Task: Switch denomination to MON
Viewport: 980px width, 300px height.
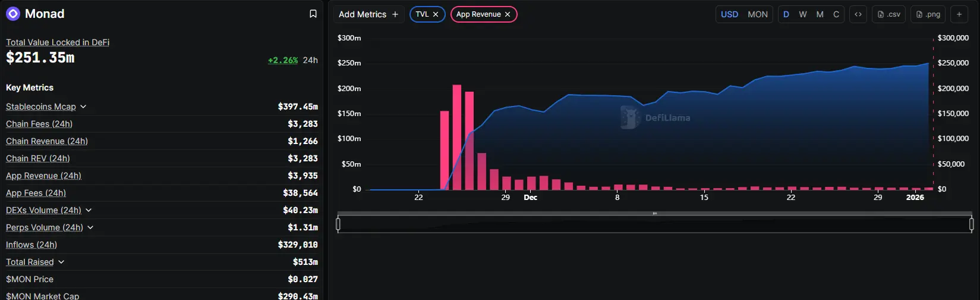Action: point(758,14)
